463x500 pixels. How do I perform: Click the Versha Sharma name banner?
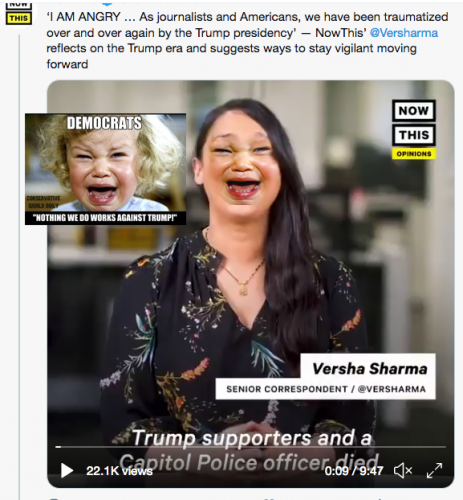click(369, 369)
